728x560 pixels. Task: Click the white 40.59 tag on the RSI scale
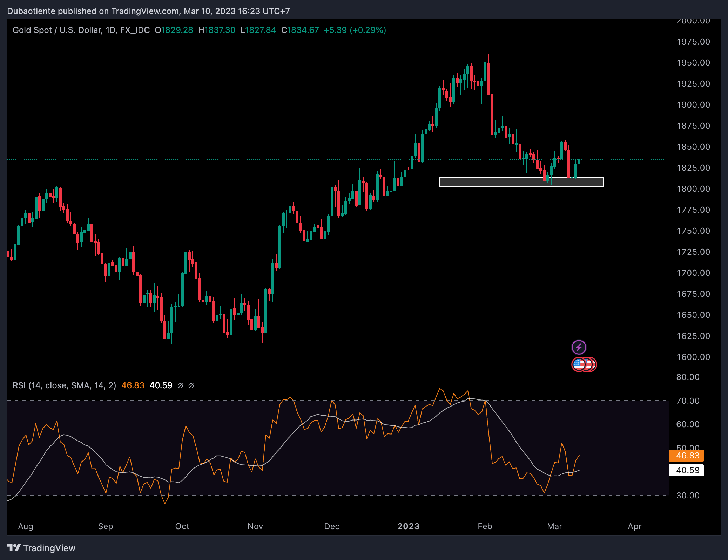pos(687,470)
